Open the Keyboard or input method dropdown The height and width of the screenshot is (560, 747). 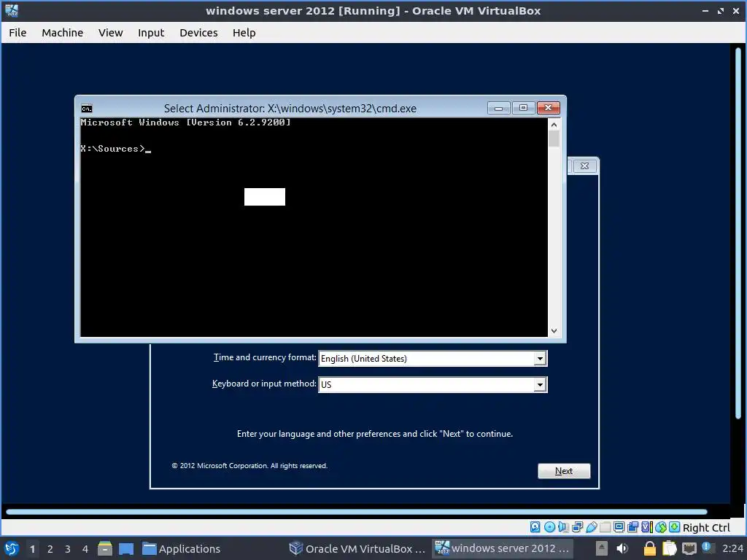433,384
